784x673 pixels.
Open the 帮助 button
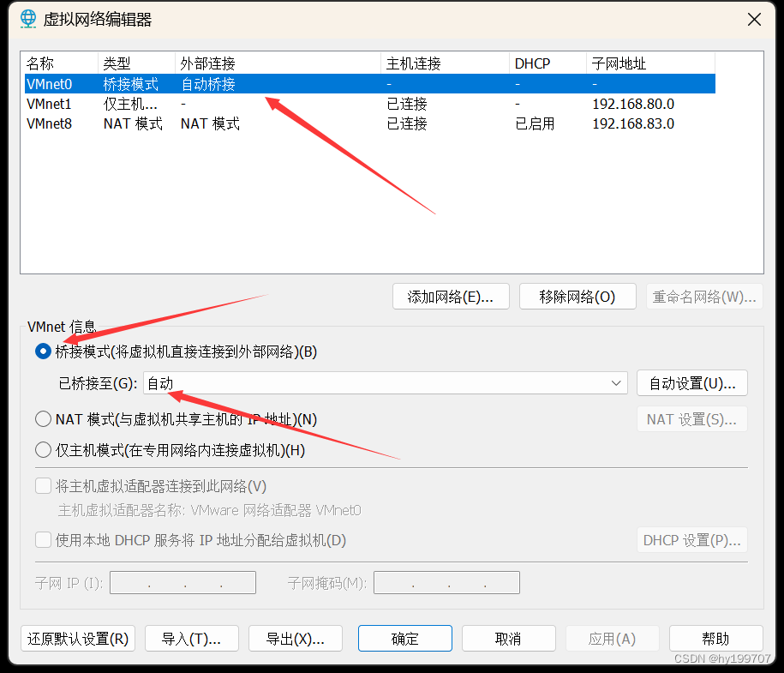(716, 639)
